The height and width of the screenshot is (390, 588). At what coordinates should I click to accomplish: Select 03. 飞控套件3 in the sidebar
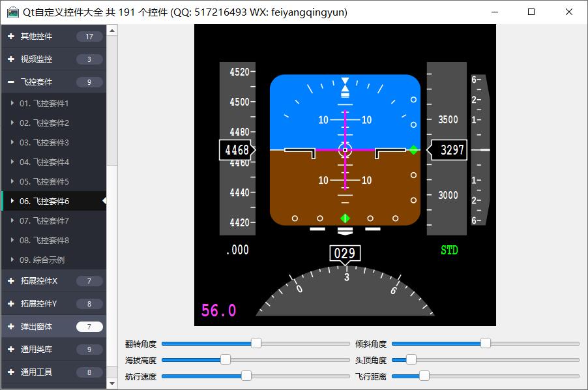click(x=44, y=143)
